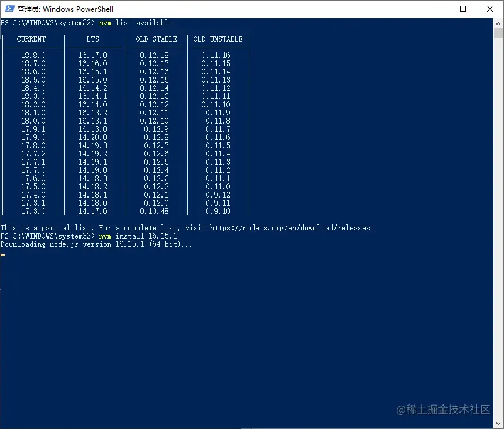Viewport: 504px width, 429px height.
Task: Click the LTS column header
Action: 93,39
